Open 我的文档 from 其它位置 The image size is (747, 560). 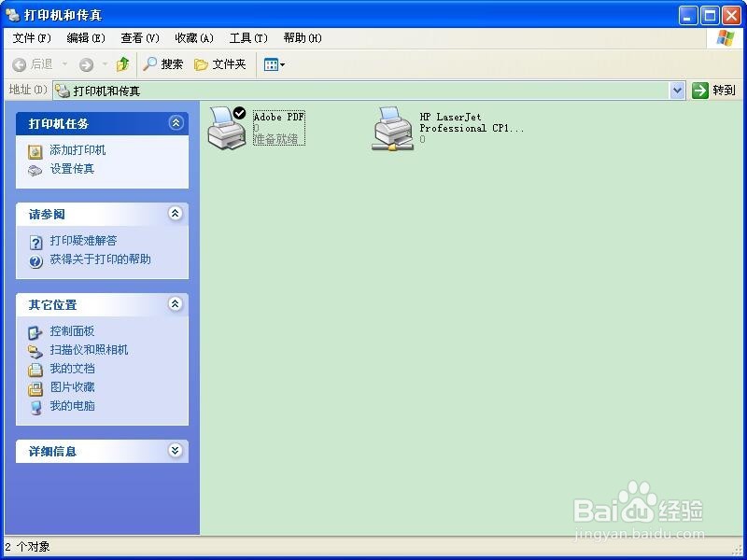tap(72, 369)
